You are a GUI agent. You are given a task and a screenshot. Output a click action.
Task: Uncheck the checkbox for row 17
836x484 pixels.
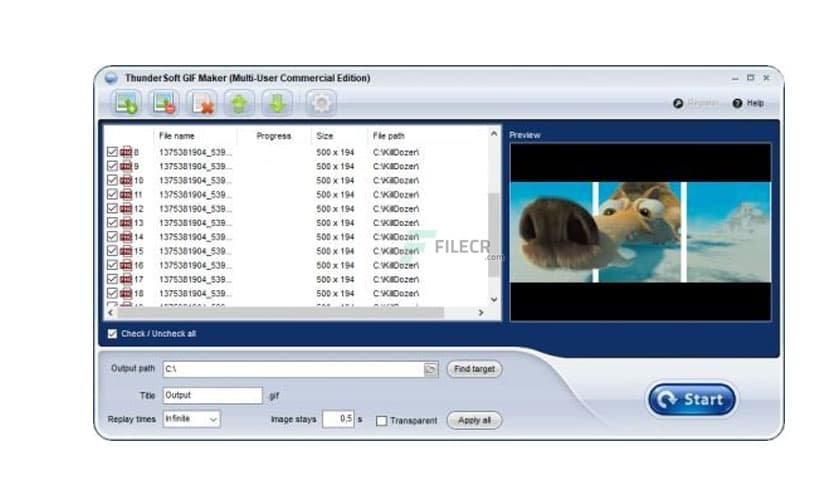click(112, 279)
